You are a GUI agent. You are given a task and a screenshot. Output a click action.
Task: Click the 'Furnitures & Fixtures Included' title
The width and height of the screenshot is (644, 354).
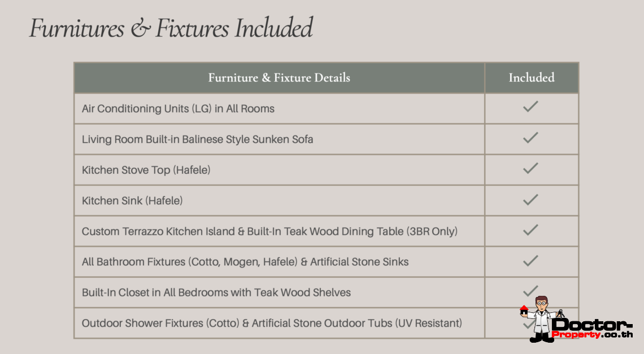pyautogui.click(x=171, y=28)
